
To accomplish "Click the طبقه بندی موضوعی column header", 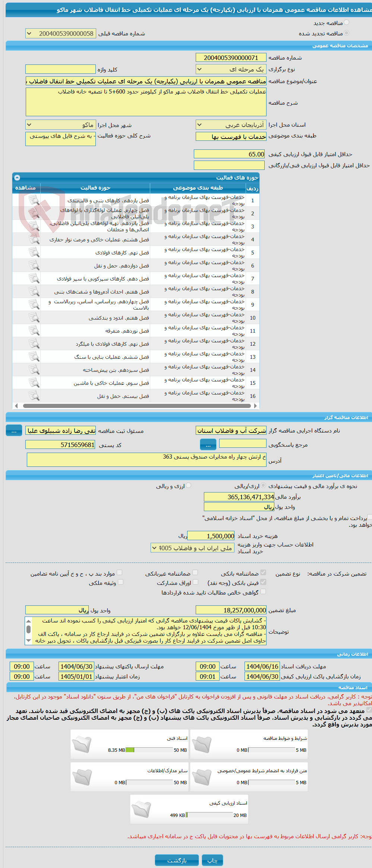I will point(198,188).
